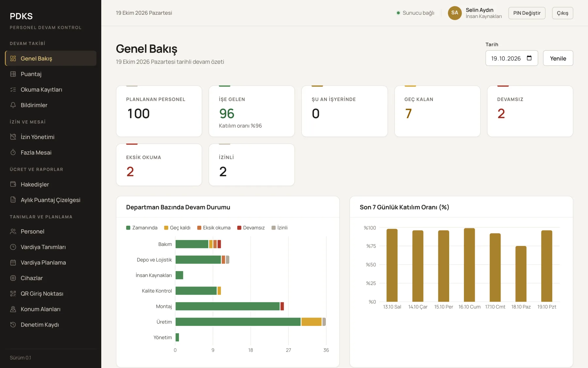
Task: Navigate to Vardiya Planlama
Action: pyautogui.click(x=51, y=262)
